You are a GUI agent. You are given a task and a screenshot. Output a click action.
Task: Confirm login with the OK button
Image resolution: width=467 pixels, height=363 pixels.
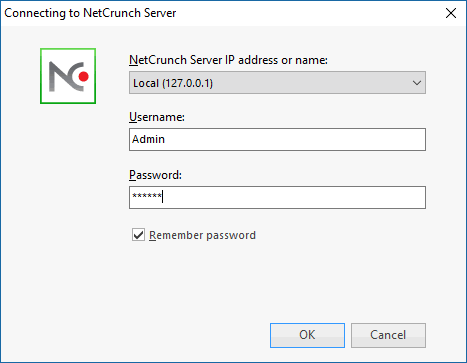click(x=307, y=335)
